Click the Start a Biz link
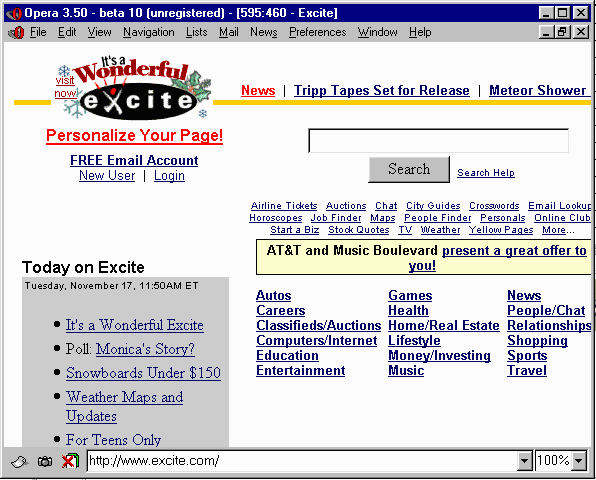Viewport: 596px width, 480px height. [x=295, y=230]
